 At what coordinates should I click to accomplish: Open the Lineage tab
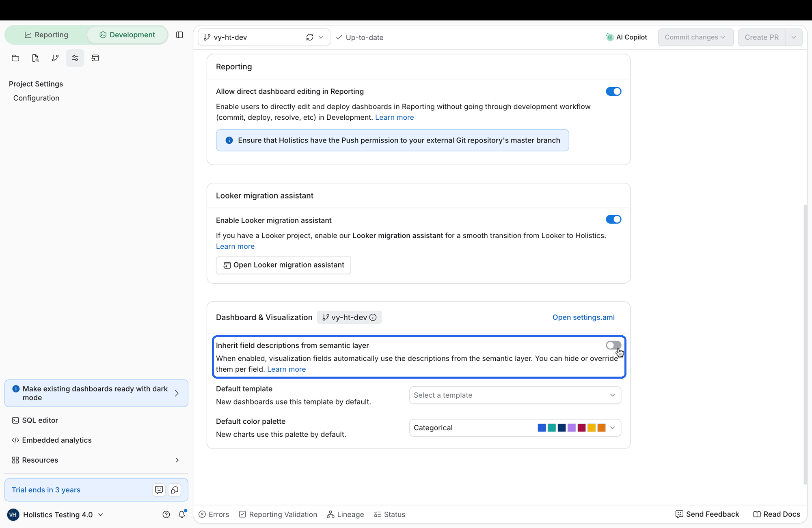click(x=346, y=515)
